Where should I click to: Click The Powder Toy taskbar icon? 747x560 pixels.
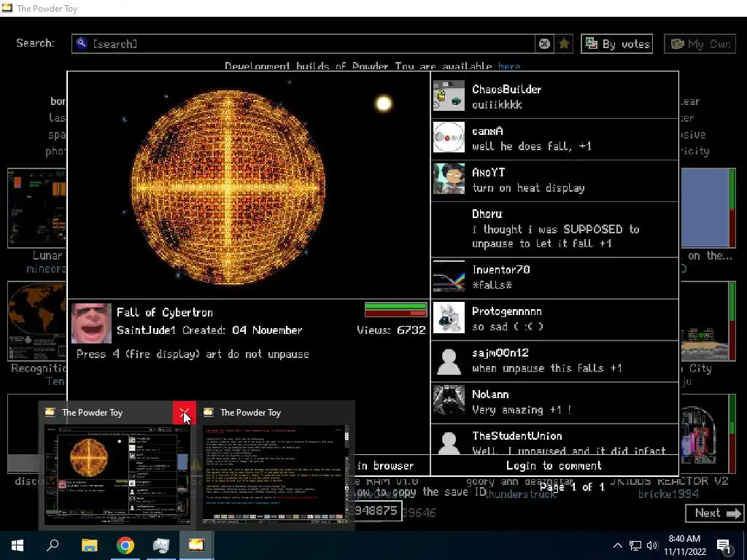click(196, 545)
